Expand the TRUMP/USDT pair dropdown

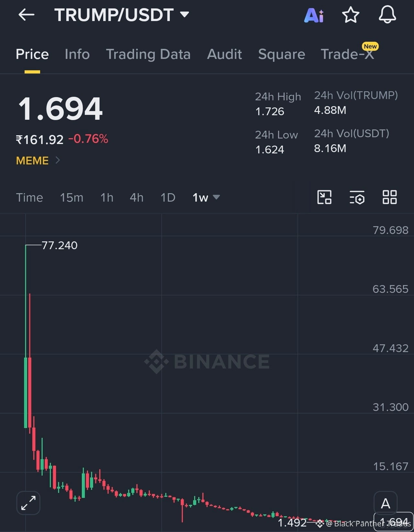click(x=185, y=14)
